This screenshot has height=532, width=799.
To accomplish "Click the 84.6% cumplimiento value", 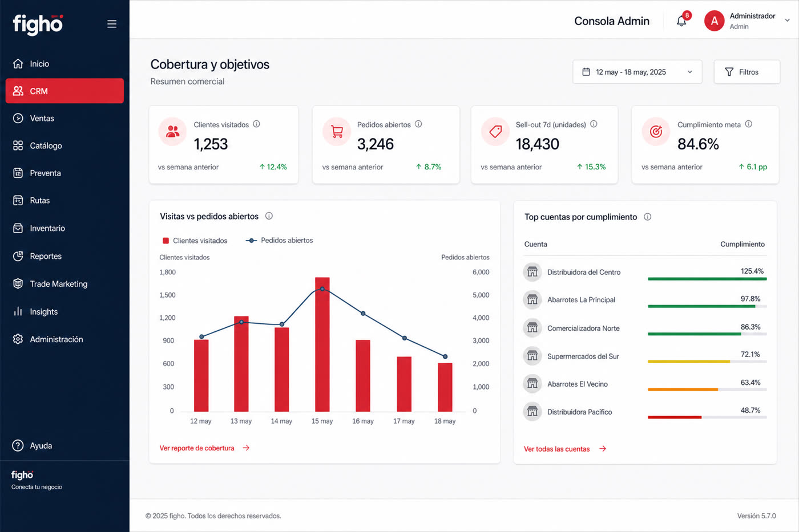I will pos(698,144).
